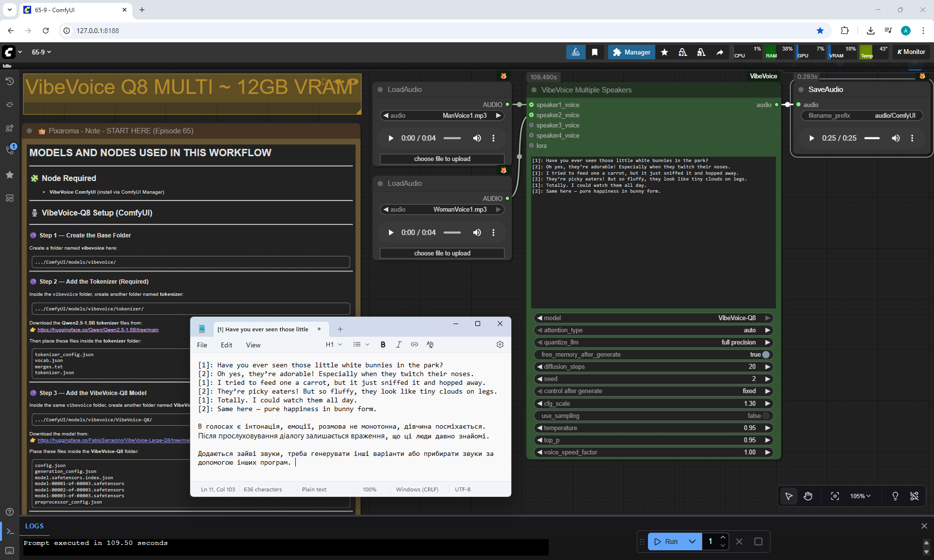Screen dimensions: 934x560
Task: Open Notepad's View menu
Action: pyautogui.click(x=253, y=345)
